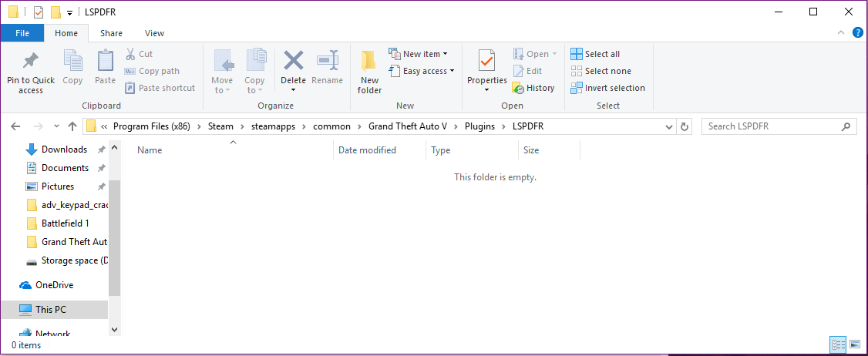Open Explorer help question mark
This screenshot has width=868, height=356.
857,32
